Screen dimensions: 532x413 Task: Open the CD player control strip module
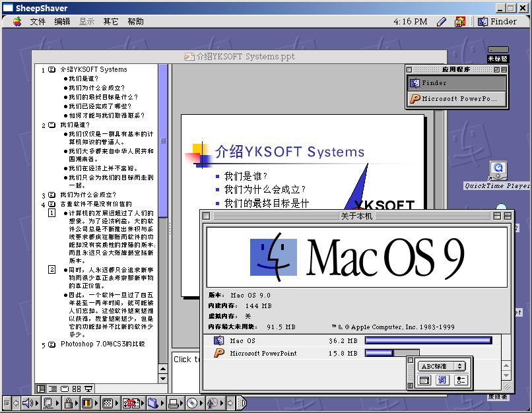pyautogui.click(x=195, y=403)
